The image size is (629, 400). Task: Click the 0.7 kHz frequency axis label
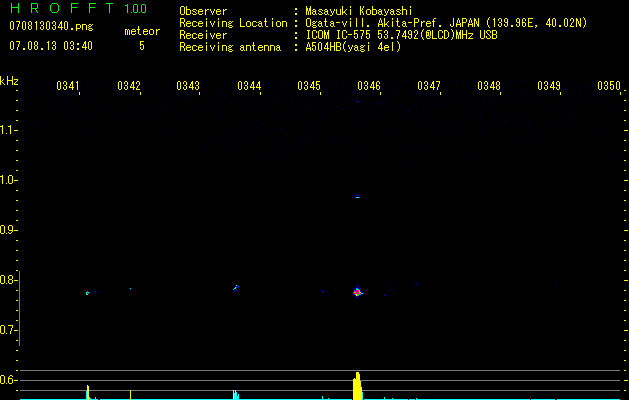tap(8, 330)
